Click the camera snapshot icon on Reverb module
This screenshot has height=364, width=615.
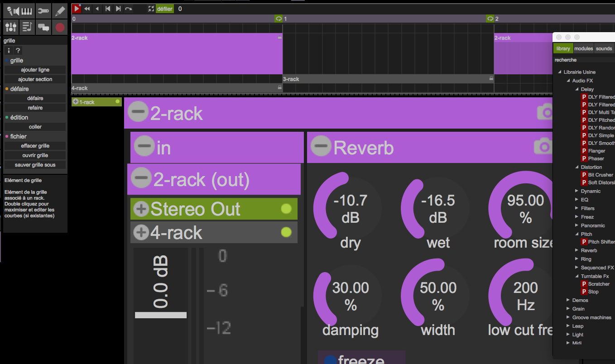[543, 146]
